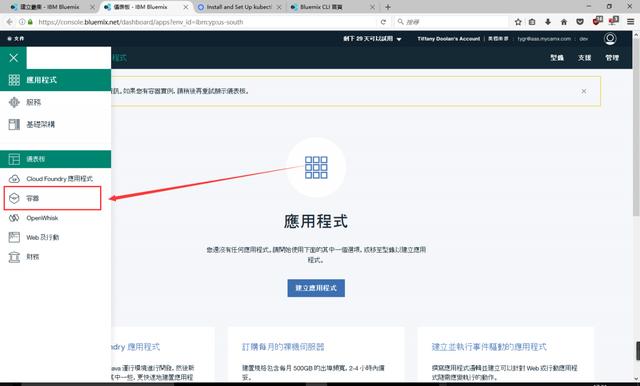Dismiss the yellow notification banner
Image resolution: width=640 pixels, height=386 pixels.
pos(584,91)
